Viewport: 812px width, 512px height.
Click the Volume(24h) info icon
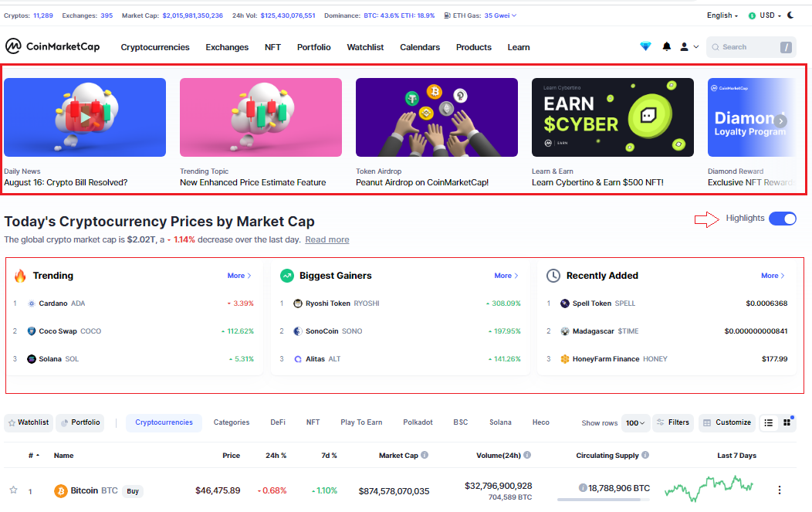click(527, 455)
